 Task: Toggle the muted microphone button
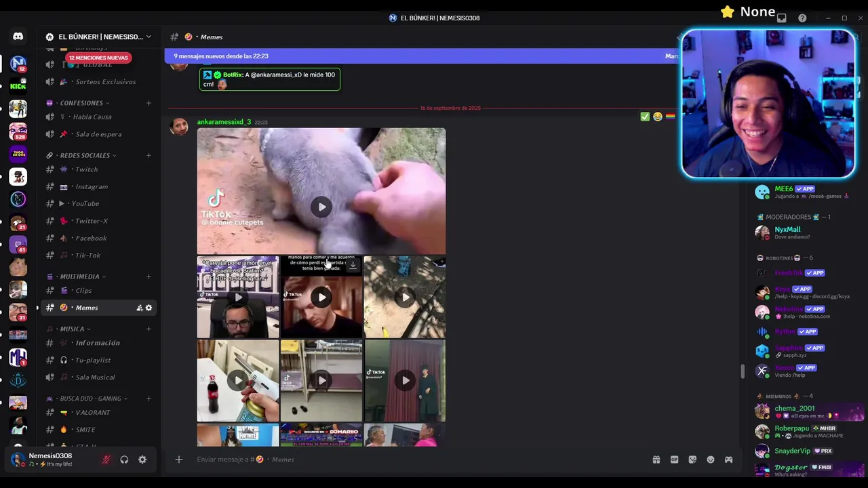[106, 460]
